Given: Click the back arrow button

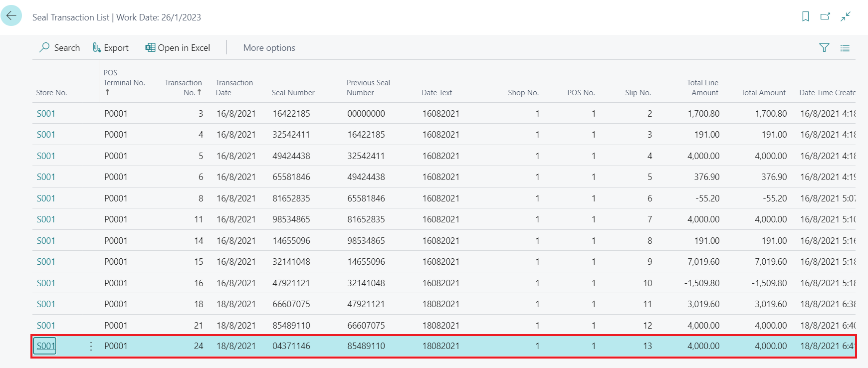Looking at the screenshot, I should pos(11,16).
